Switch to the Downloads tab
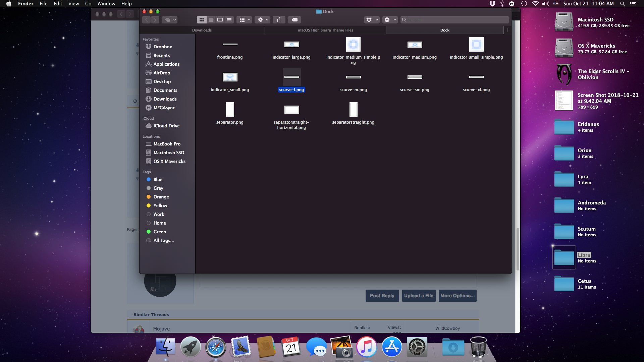Image resolution: width=644 pixels, height=362 pixels. tap(202, 30)
